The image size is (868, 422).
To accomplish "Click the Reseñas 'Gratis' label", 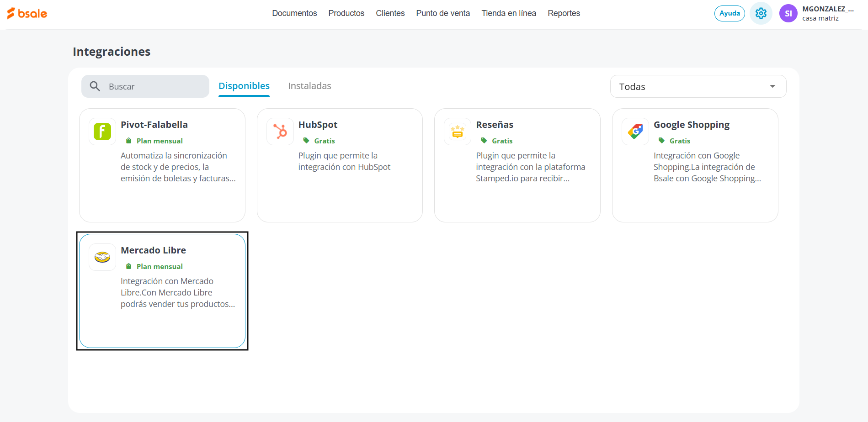I will point(502,141).
